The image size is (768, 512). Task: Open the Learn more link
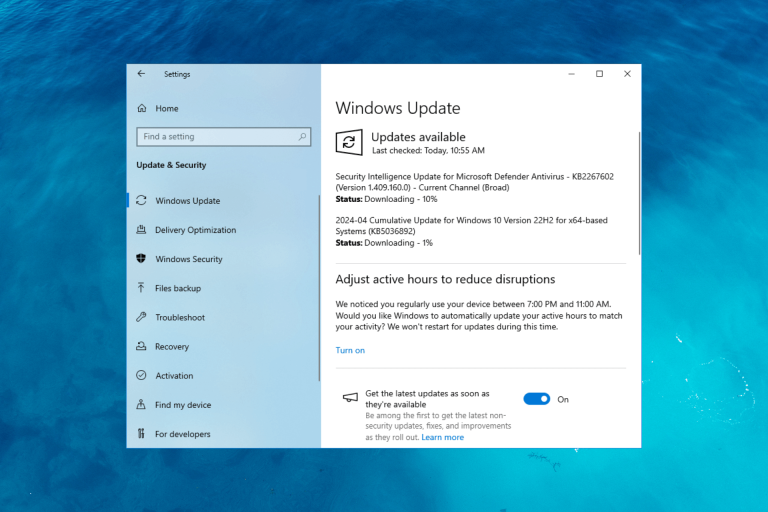[442, 437]
